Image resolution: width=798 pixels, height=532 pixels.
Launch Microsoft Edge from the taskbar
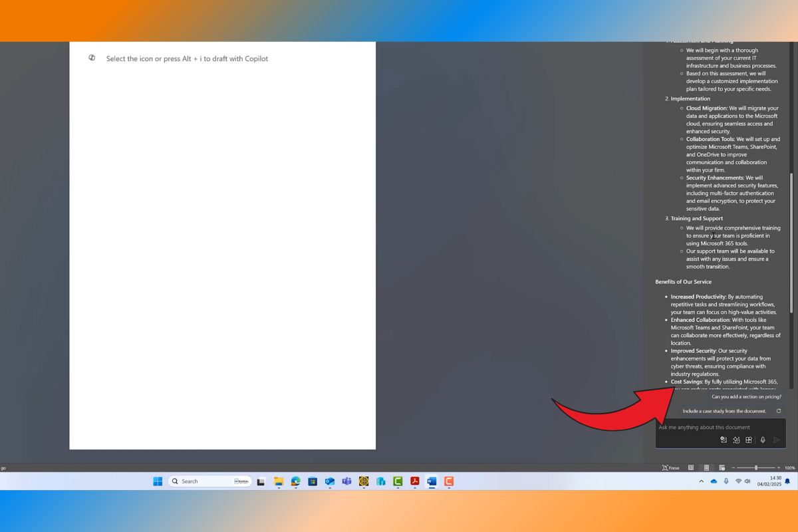(296, 481)
